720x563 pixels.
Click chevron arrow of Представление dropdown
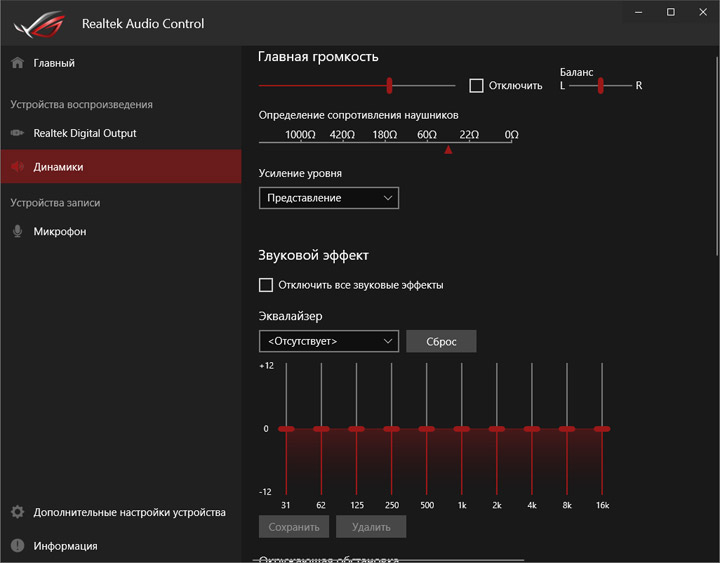point(388,198)
